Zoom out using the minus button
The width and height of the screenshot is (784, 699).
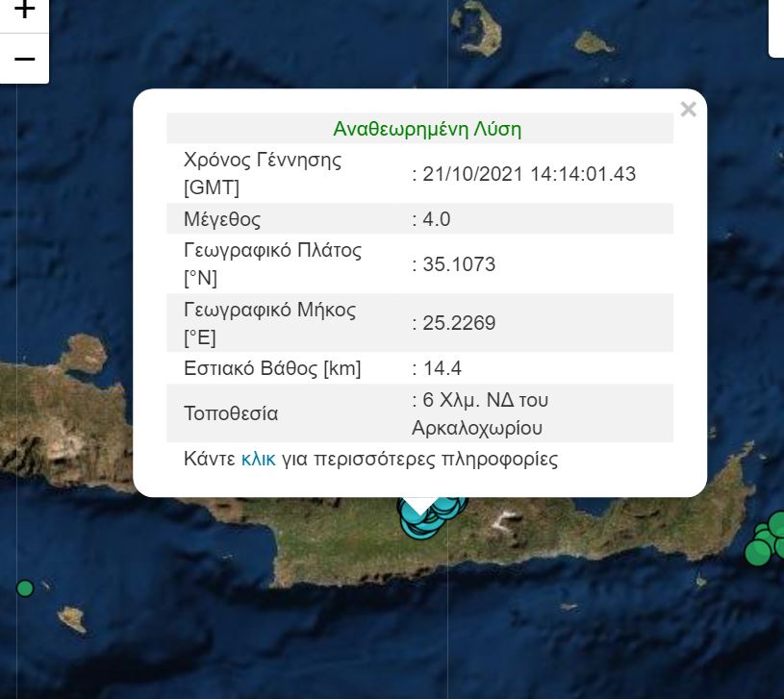click(x=23, y=59)
